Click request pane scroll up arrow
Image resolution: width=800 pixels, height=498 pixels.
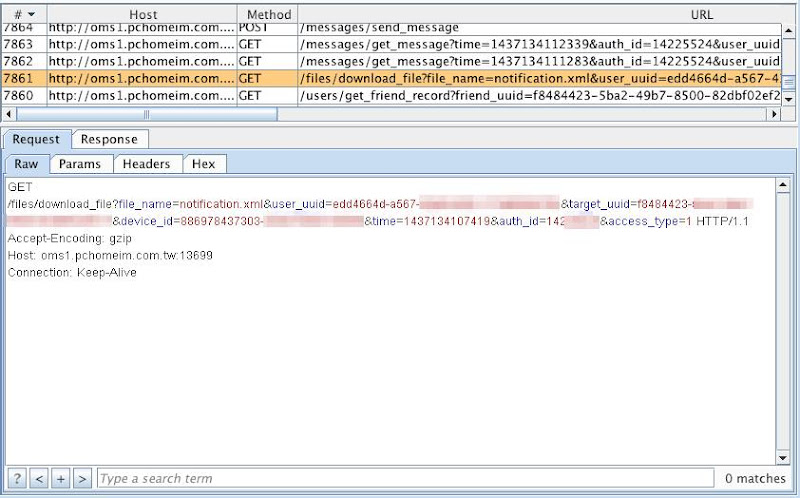[x=783, y=185]
